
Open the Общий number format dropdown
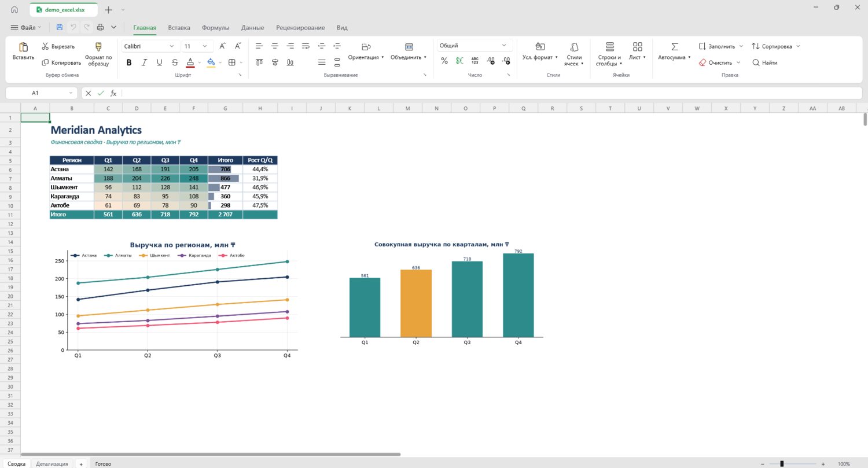tap(475, 45)
